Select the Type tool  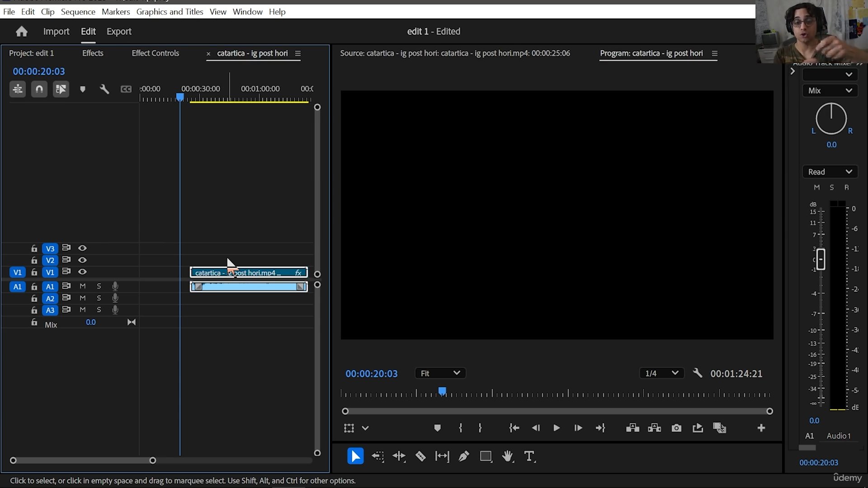click(x=529, y=456)
